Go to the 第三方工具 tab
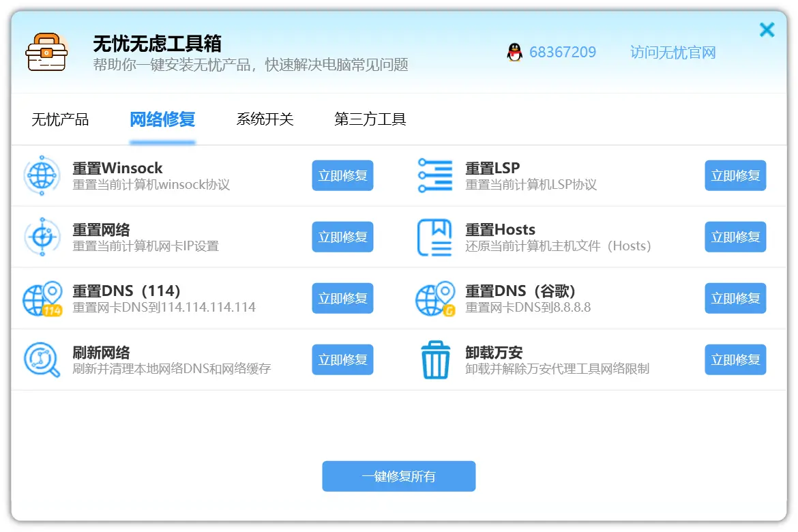The height and width of the screenshot is (532, 798). (370, 119)
